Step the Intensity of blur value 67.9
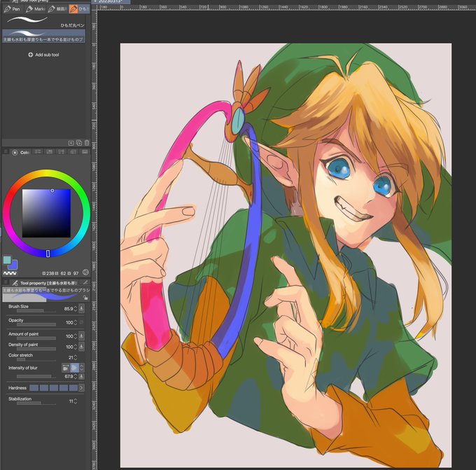Viewport: 476px width, 470px height. [x=76, y=376]
